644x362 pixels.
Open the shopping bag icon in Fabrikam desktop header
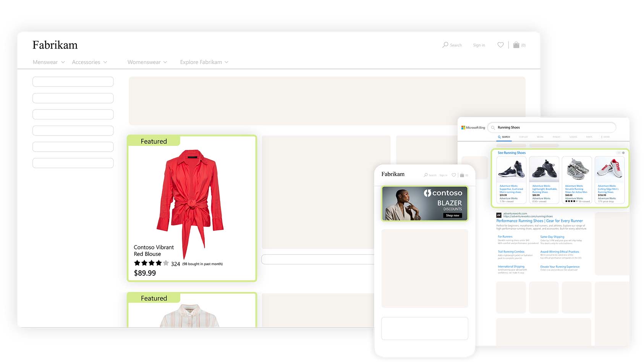[516, 45]
